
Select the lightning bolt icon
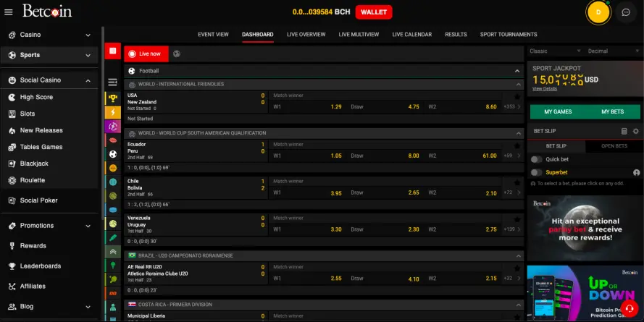pos(113,112)
